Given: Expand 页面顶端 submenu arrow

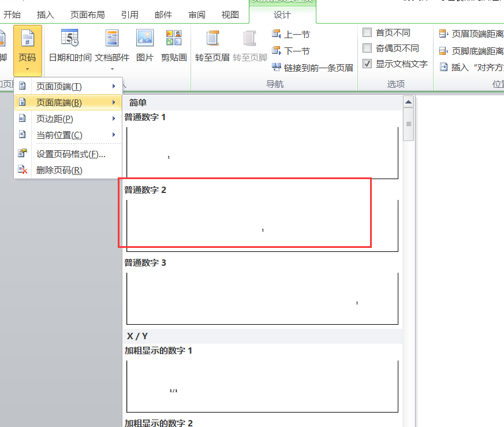Looking at the screenshot, I should point(114,86).
